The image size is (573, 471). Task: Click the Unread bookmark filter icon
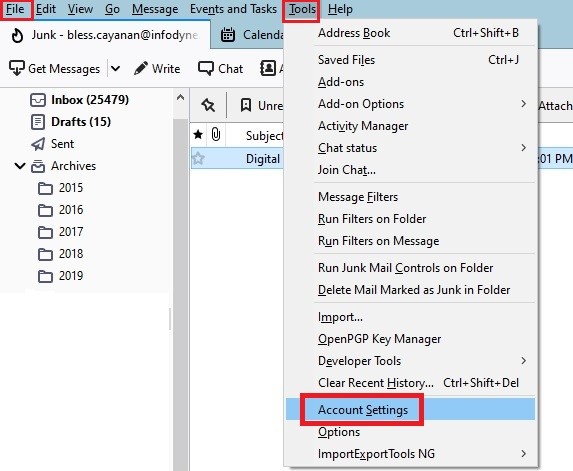(x=246, y=105)
